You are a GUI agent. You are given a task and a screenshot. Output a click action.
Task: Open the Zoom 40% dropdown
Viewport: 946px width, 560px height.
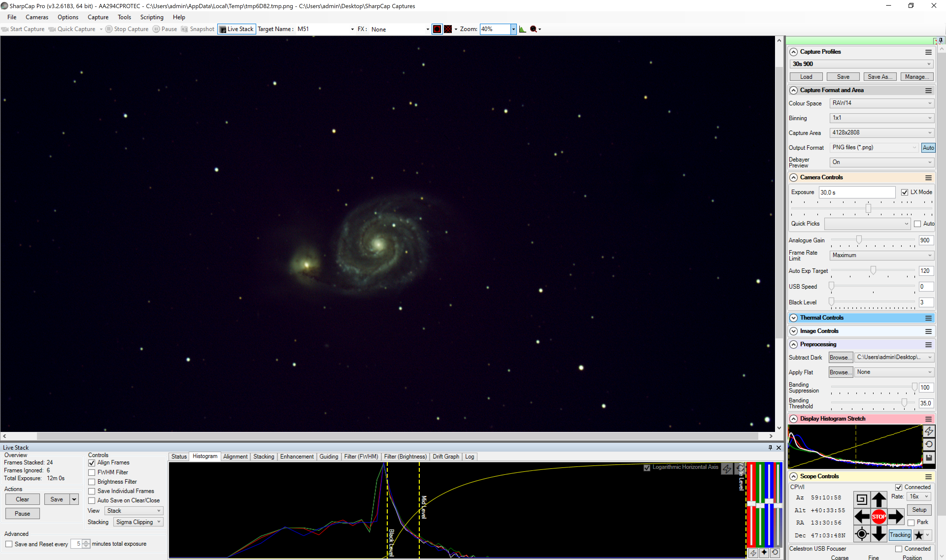[513, 29]
